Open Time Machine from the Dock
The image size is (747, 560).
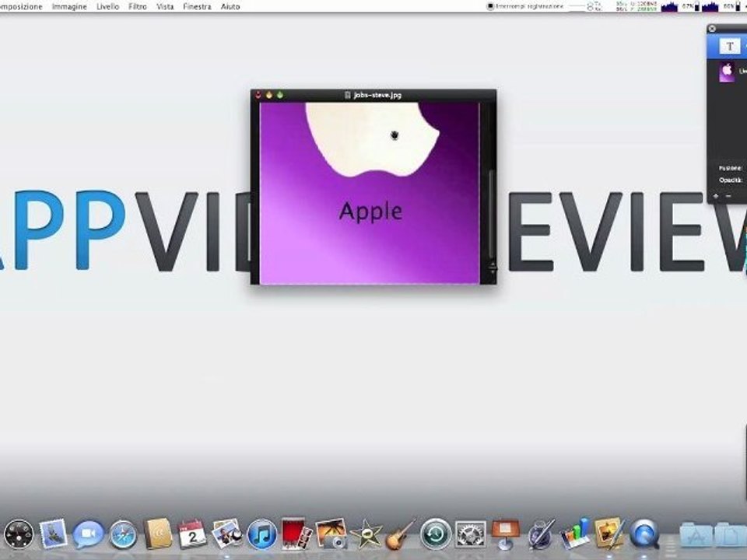436,534
